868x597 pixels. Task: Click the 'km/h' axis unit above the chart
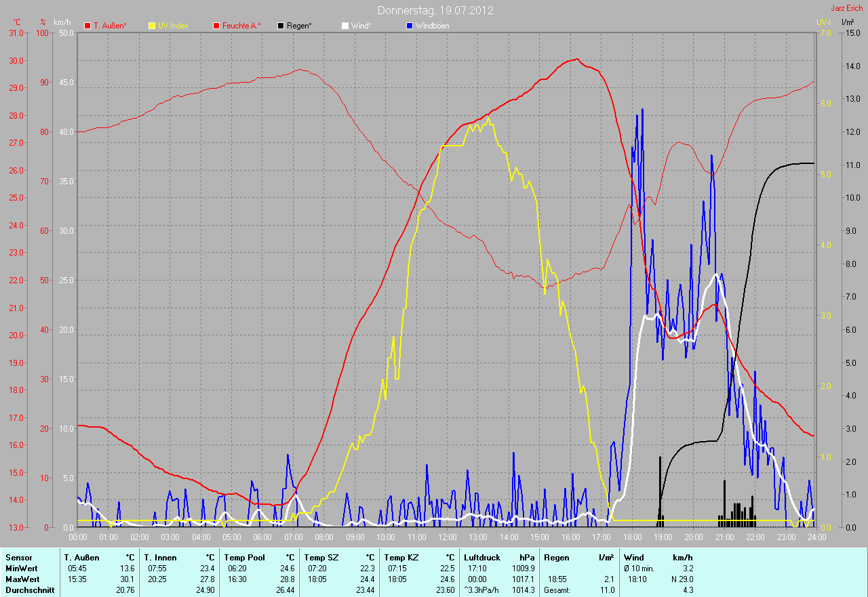(x=62, y=22)
